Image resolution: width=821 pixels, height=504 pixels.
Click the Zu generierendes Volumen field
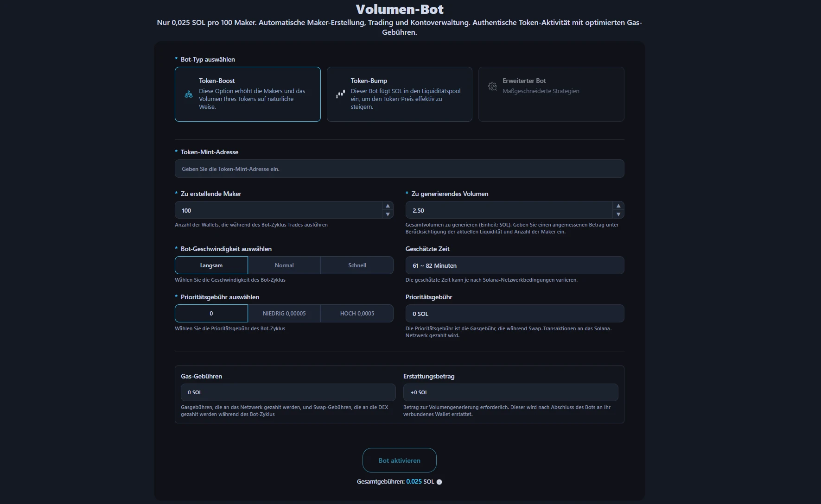click(509, 210)
